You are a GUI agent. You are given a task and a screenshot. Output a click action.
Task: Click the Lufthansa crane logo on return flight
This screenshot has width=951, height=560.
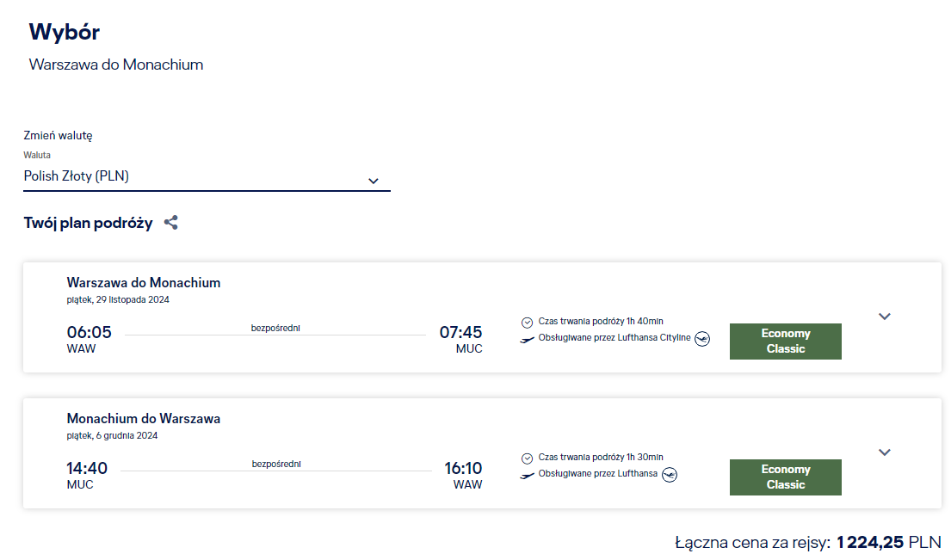670,475
